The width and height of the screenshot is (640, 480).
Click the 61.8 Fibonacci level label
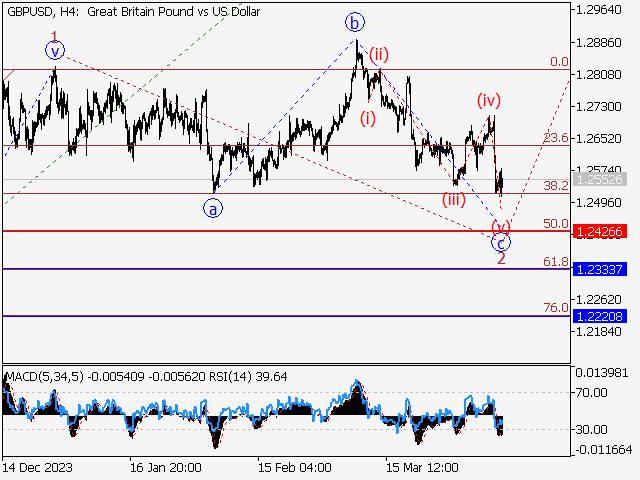tap(556, 262)
